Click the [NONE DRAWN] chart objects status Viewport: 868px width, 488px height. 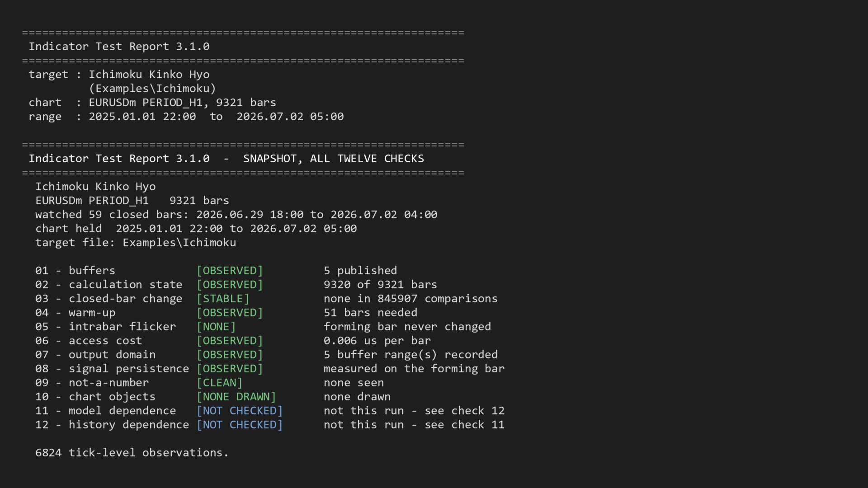click(236, 397)
